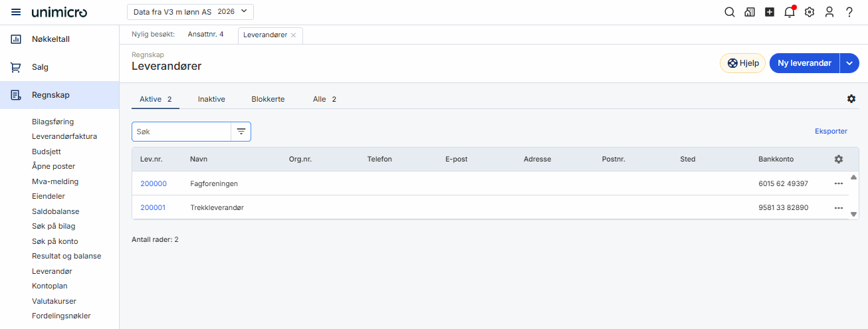
Task: Open table column settings gear
Action: click(x=839, y=160)
